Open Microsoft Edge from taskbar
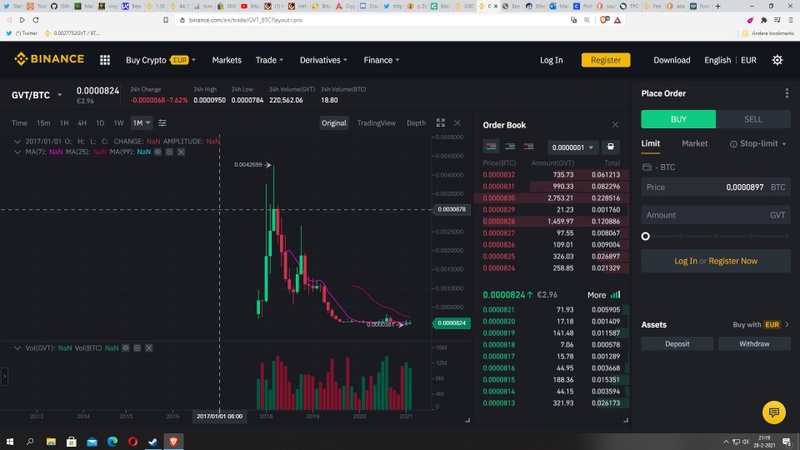 click(x=112, y=441)
